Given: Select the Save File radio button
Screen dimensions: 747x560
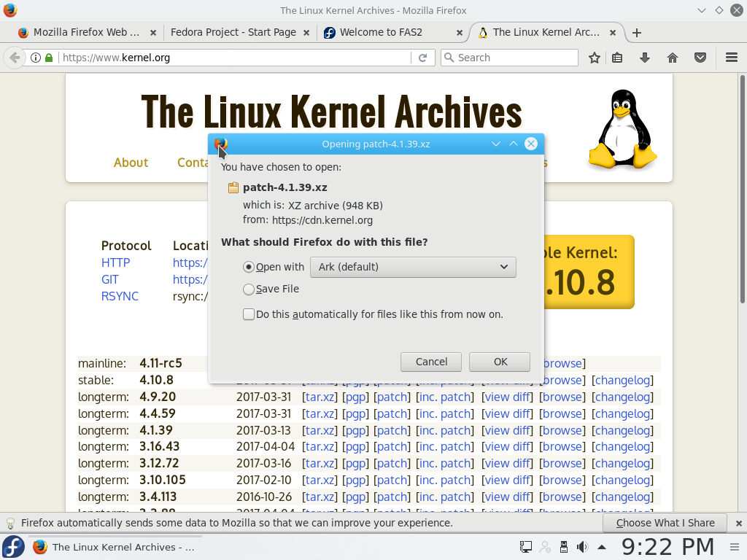Looking at the screenshot, I should [248, 289].
